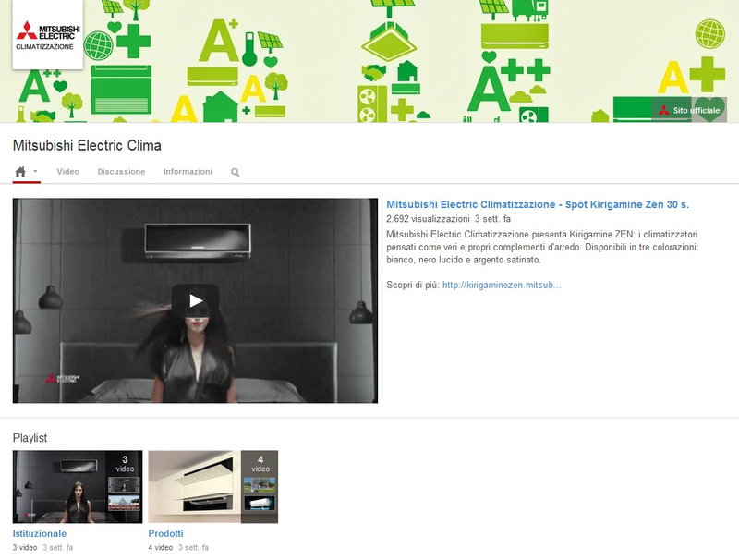Click the channel name Mitsubishi Electric Clima
The height and width of the screenshot is (560, 739).
(87, 145)
